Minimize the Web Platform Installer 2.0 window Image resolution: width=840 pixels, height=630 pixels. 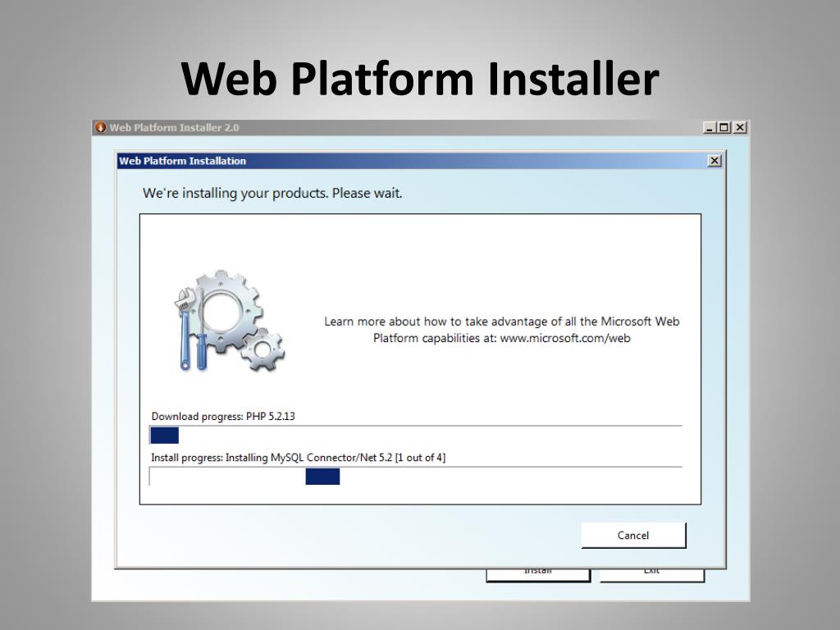pyautogui.click(x=709, y=127)
